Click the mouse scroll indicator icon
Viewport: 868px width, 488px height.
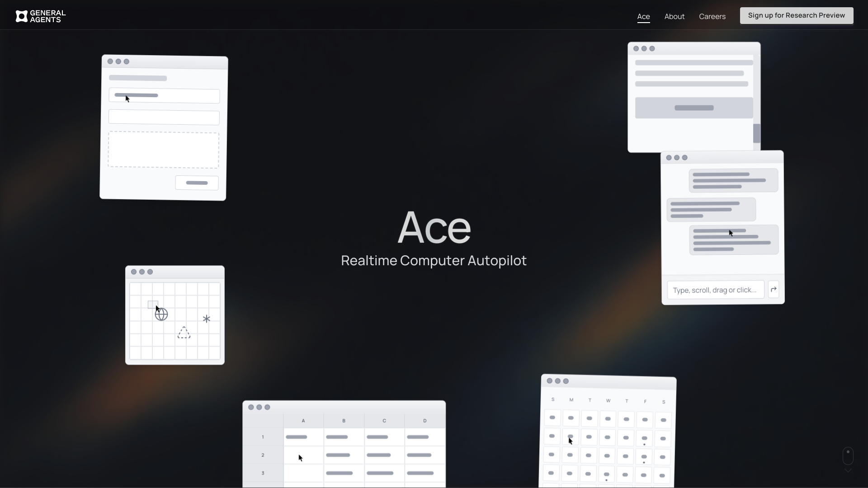point(848,456)
